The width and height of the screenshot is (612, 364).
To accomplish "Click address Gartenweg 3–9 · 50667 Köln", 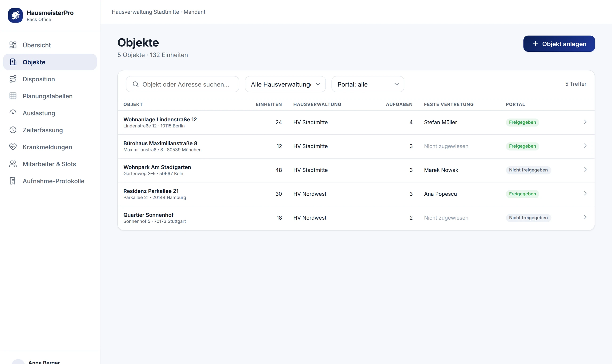I will pos(153,173).
